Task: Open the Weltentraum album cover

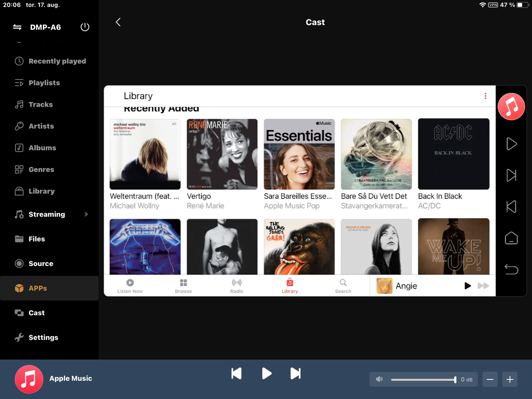Action: (x=145, y=154)
